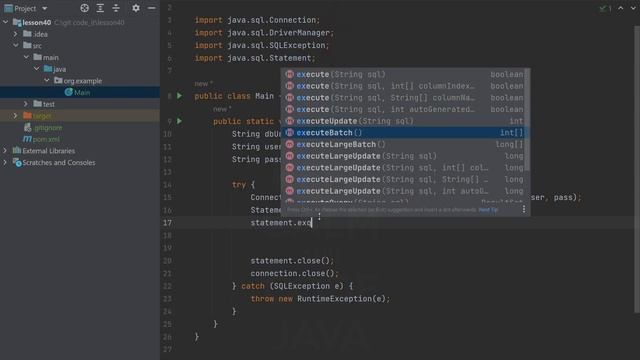Click on connection.close(); line
The height and width of the screenshot is (360, 640).
pyautogui.click(x=294, y=273)
